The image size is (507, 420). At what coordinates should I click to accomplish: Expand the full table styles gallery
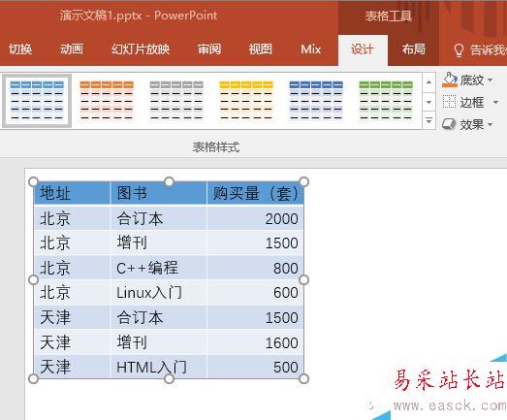click(x=428, y=120)
